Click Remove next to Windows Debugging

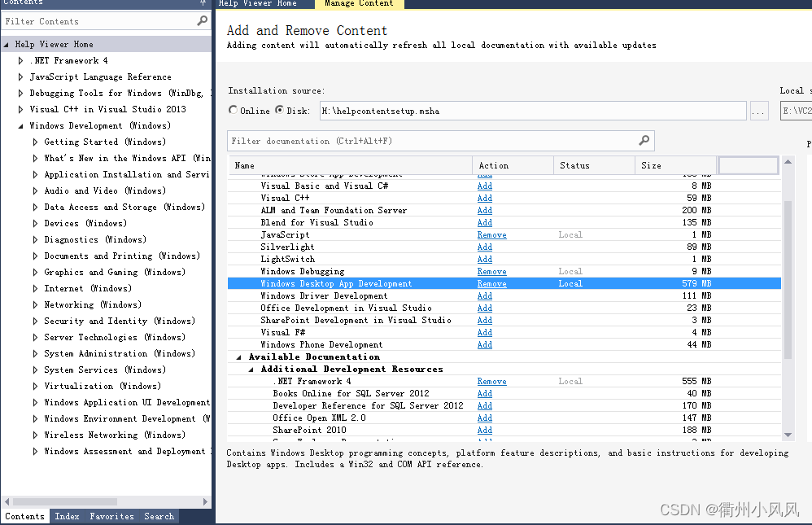coord(491,271)
